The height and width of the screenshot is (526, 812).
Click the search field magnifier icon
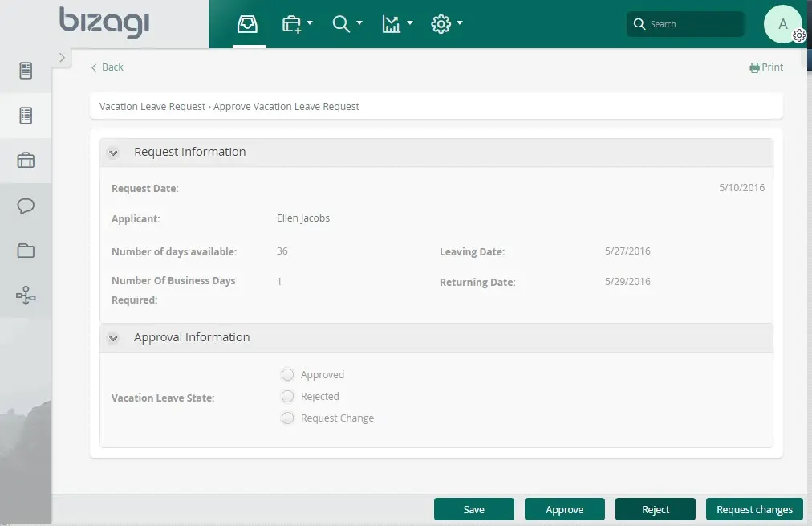(x=639, y=24)
